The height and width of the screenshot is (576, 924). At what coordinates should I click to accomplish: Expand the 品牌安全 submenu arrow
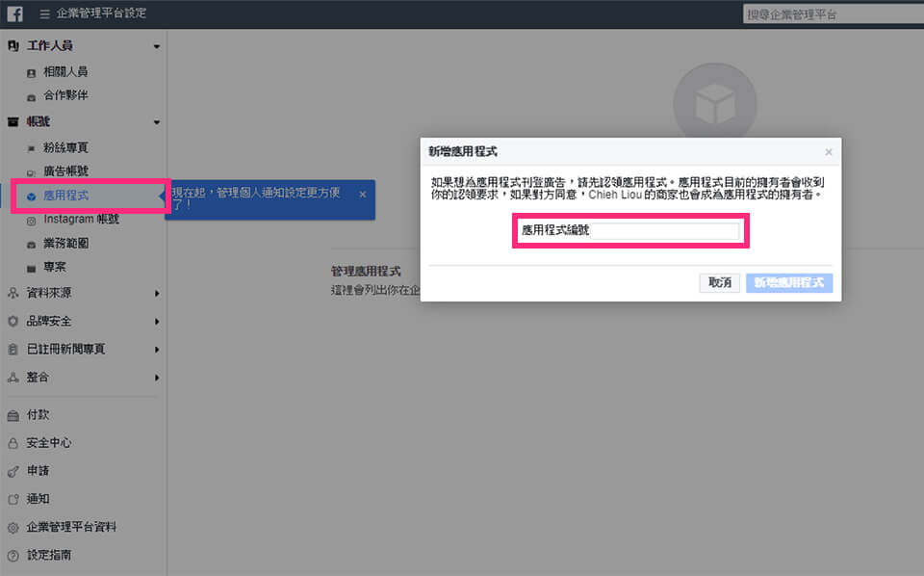point(156,321)
